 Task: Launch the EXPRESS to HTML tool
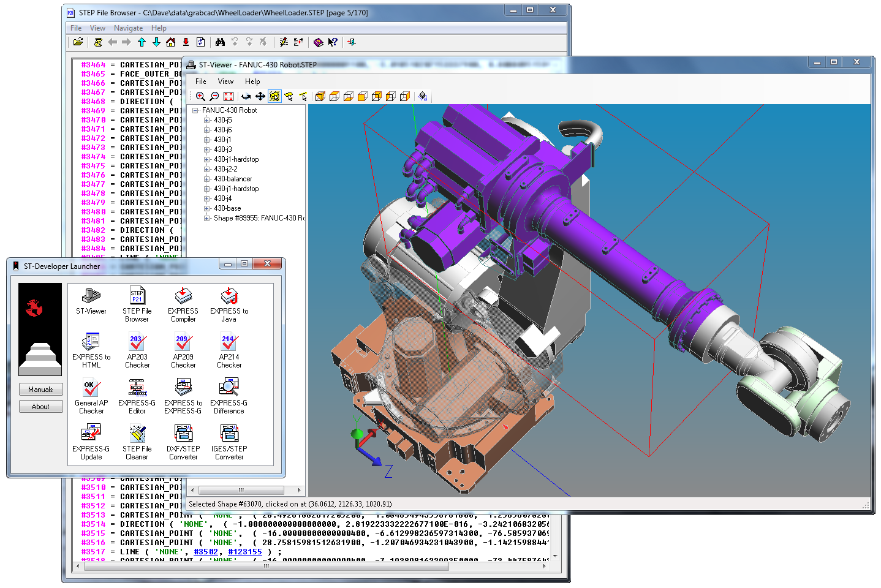(x=91, y=350)
